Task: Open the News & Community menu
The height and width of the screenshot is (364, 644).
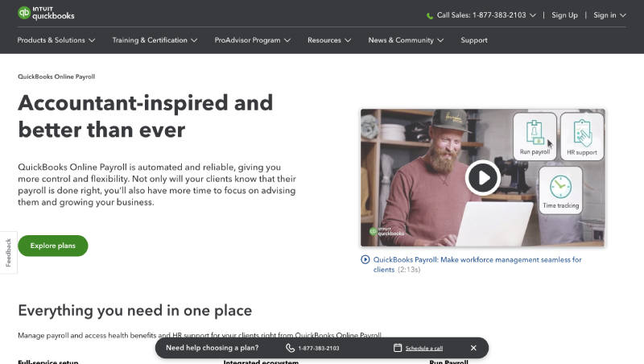Action: pyautogui.click(x=406, y=40)
